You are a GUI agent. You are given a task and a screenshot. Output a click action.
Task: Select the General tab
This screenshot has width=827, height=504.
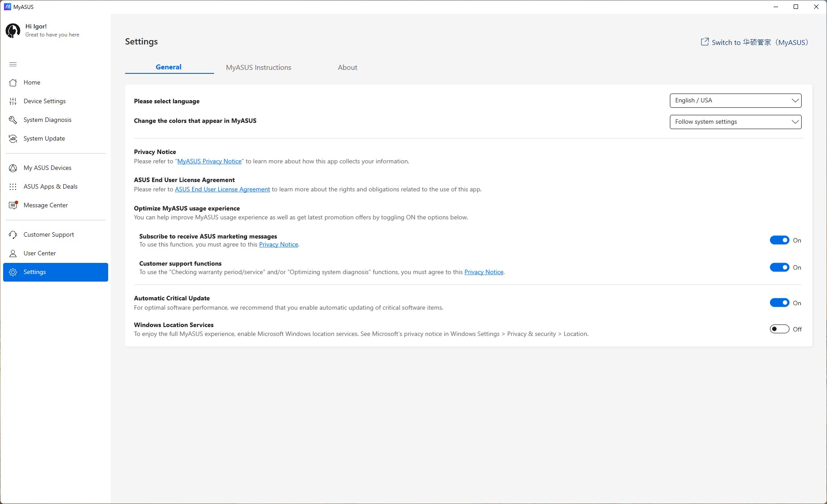[x=169, y=67]
